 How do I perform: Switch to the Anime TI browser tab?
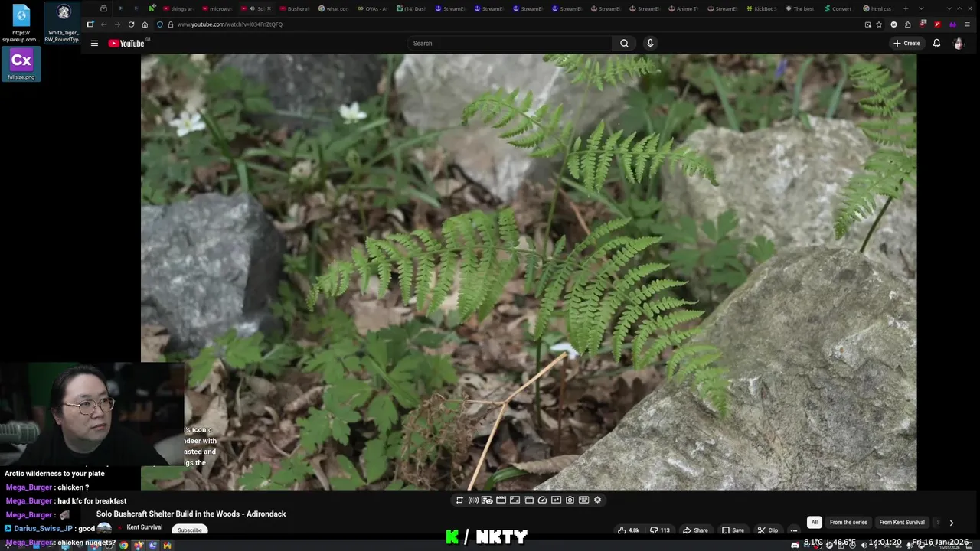click(x=684, y=8)
